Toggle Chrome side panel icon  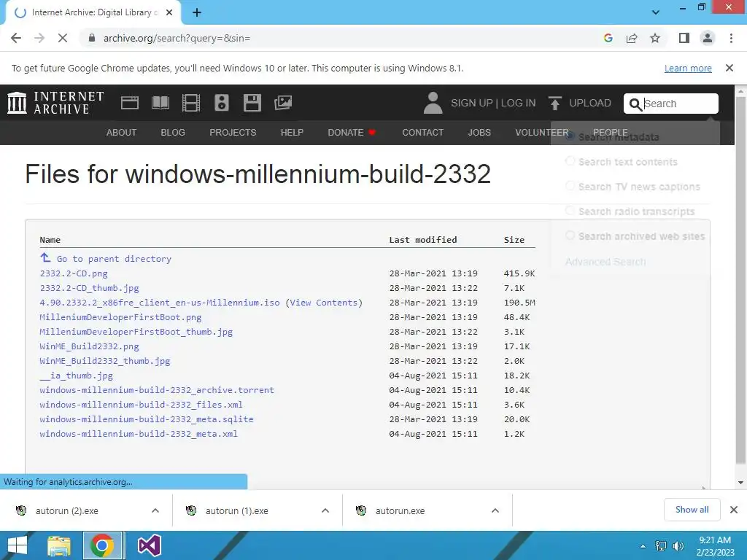tap(684, 38)
